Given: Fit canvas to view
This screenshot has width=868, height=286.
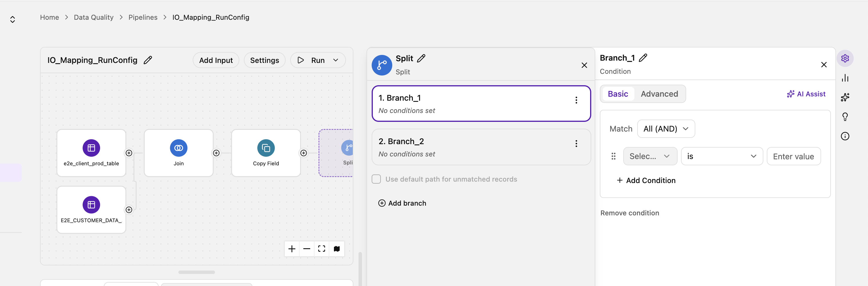Looking at the screenshot, I should pos(321,249).
